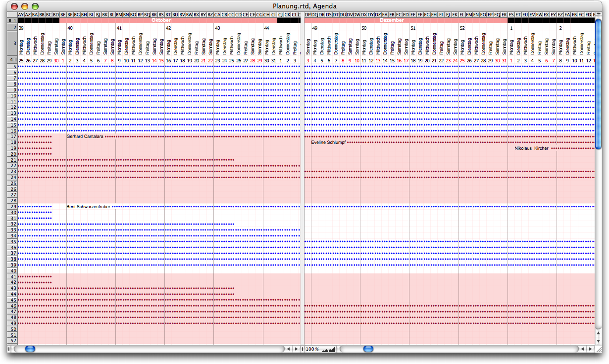Click right pane's scroll-right arrow at bottom
This screenshot has width=609, height=364.
[590, 349]
